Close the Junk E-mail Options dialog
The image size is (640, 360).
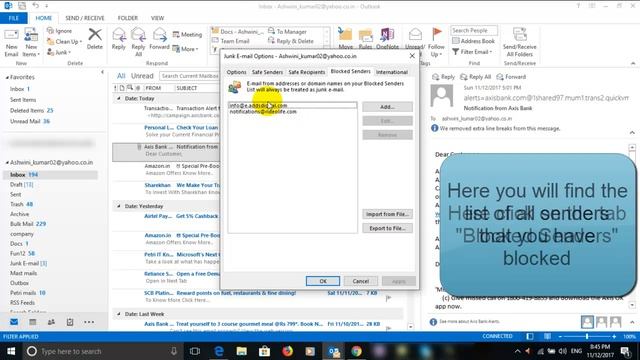point(412,56)
